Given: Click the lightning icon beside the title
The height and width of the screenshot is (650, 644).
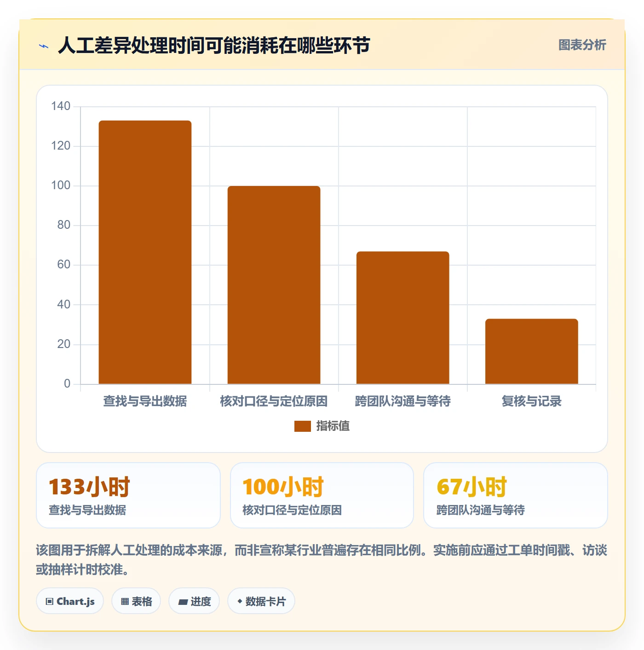Looking at the screenshot, I should (44, 46).
